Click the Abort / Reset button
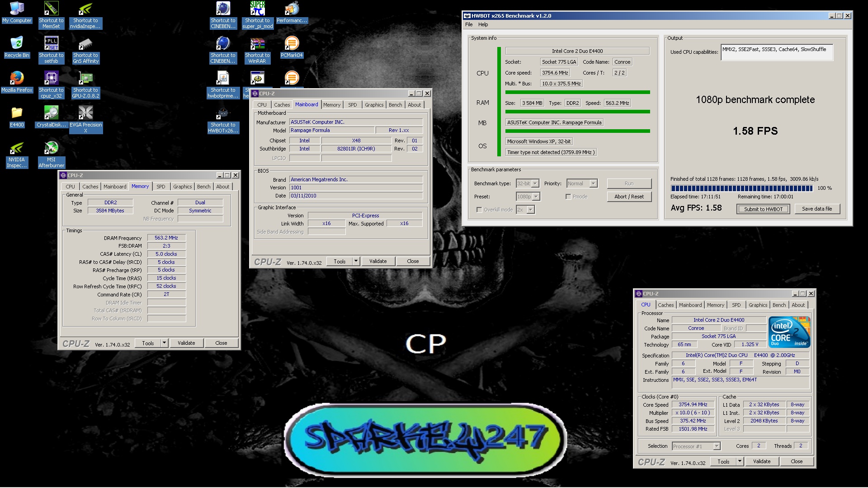Screen dimensions: 868x488 [629, 197]
